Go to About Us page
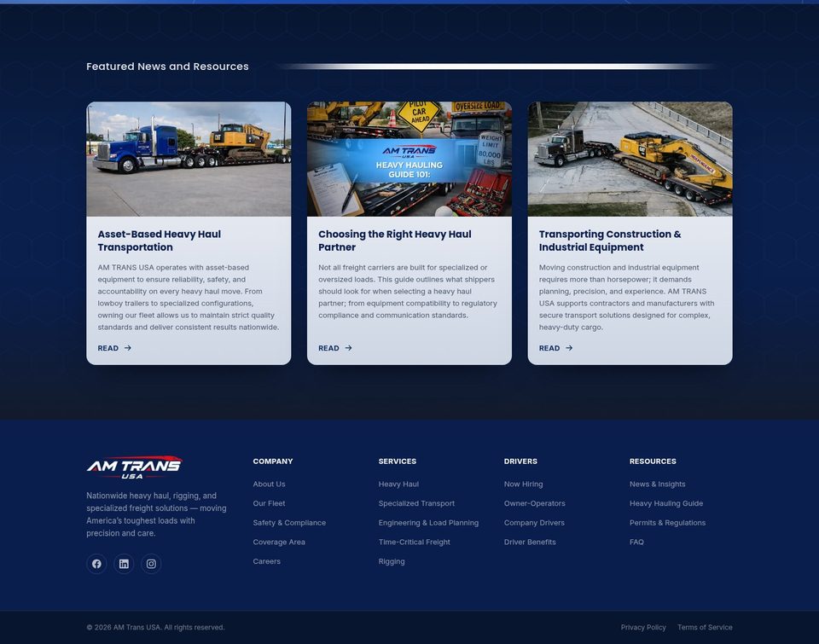 tap(269, 484)
